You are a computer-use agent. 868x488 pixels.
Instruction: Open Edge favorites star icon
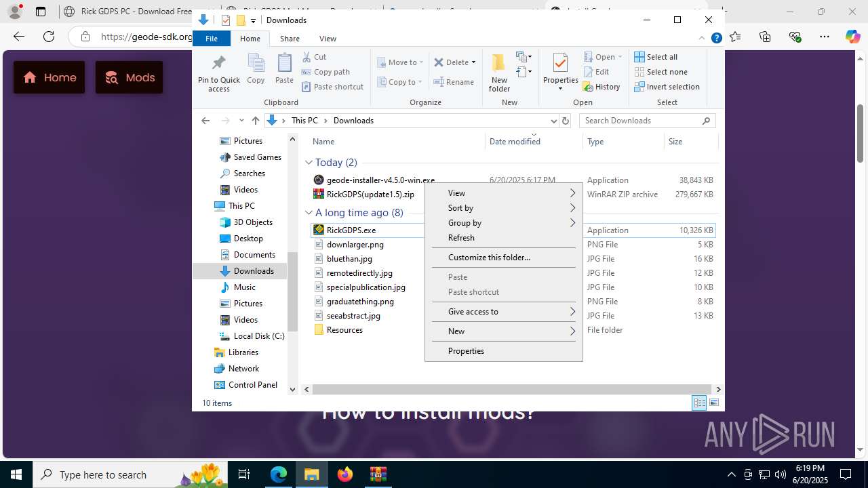pyautogui.click(x=736, y=37)
